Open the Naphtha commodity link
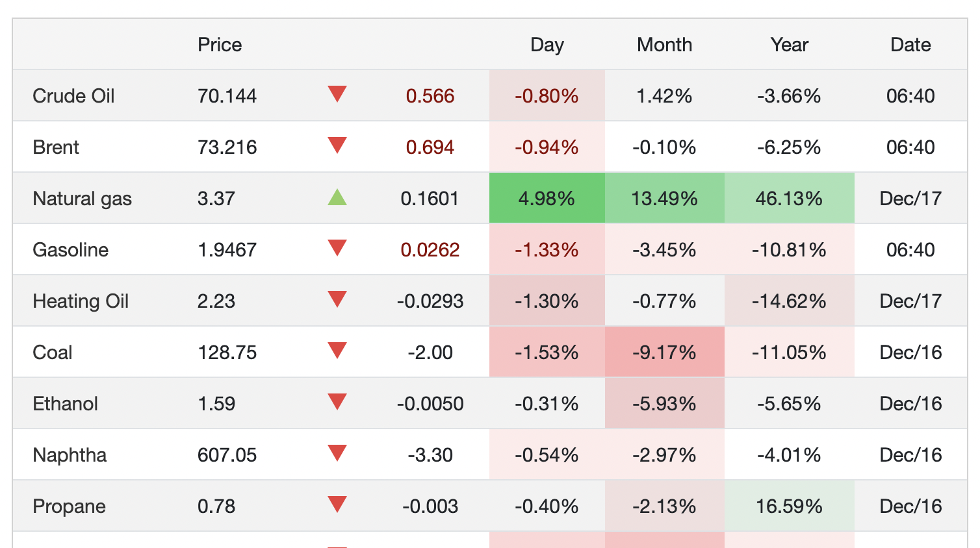 click(70, 455)
